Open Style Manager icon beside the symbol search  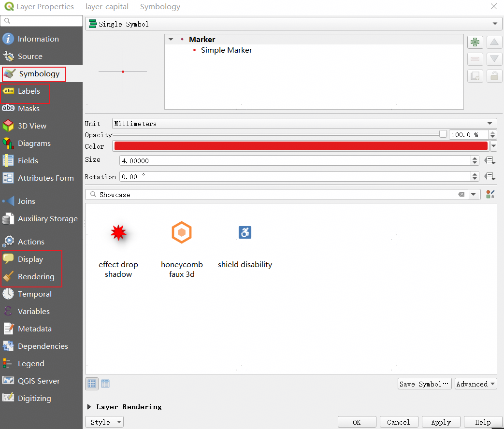(490, 194)
